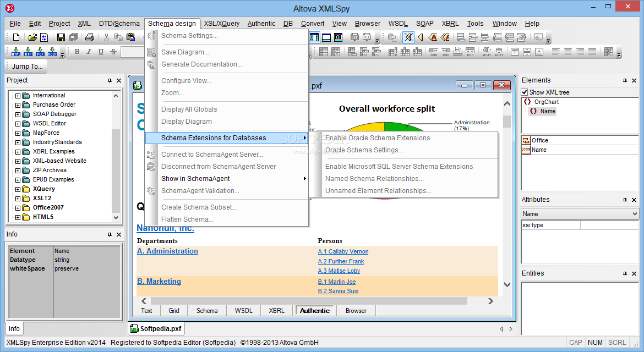Click the Jump To... button
This screenshot has width=644, height=352.
point(27,66)
